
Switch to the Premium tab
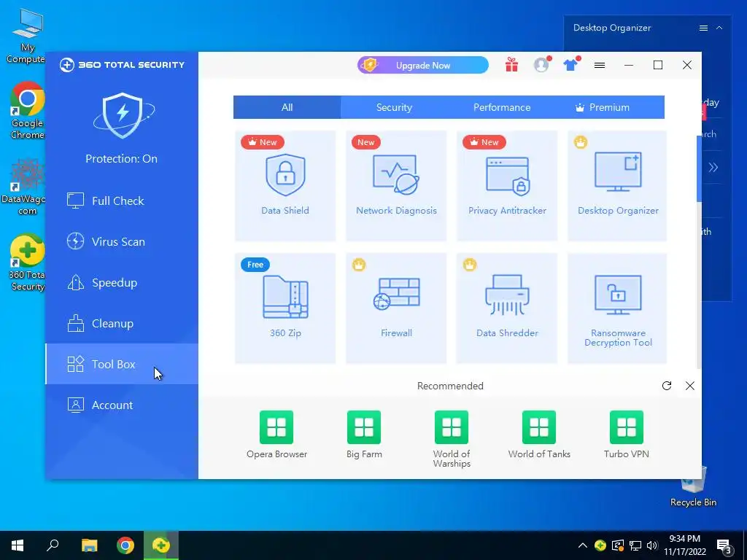[609, 107]
